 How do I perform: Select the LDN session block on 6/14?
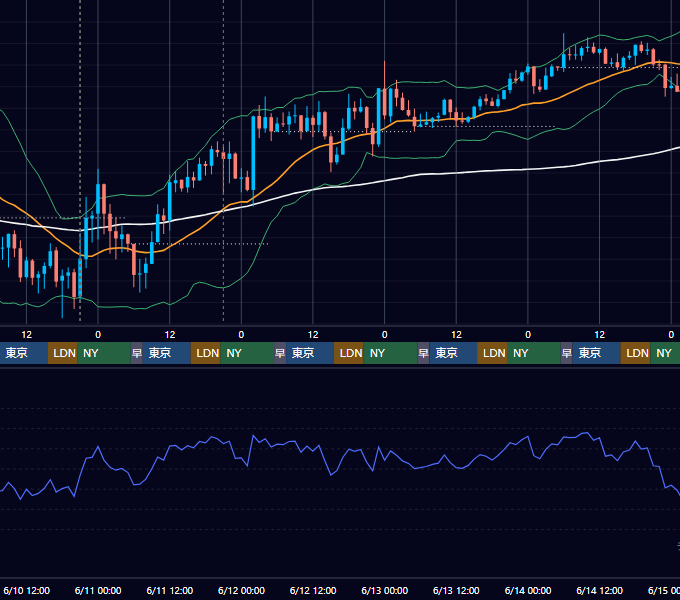[635, 353]
